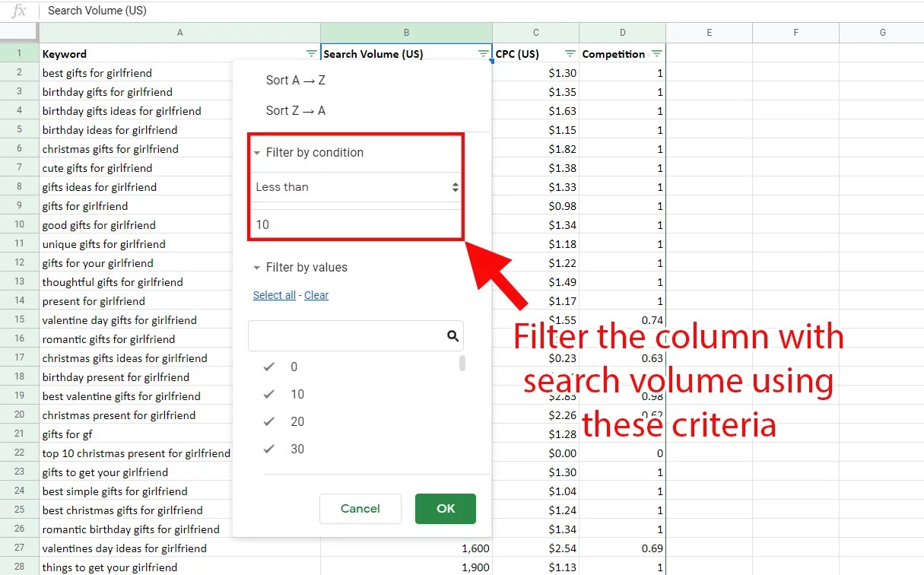The height and width of the screenshot is (575, 924).
Task: Click the filter icon on the Keyword column
Action: (x=310, y=53)
